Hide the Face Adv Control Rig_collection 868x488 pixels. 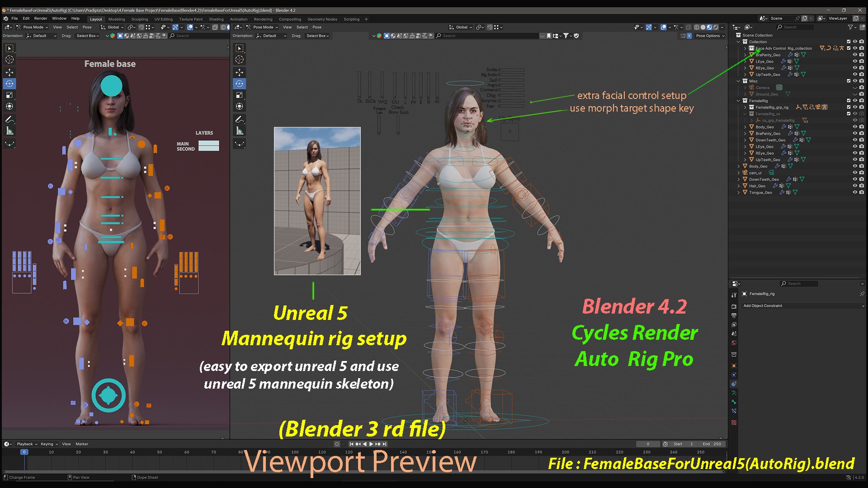855,48
